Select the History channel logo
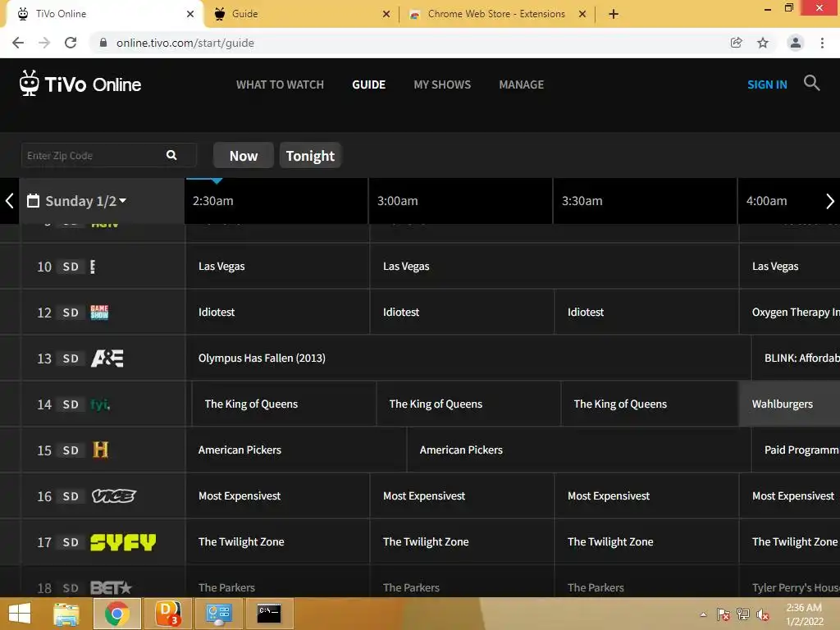840x630 pixels. point(100,450)
